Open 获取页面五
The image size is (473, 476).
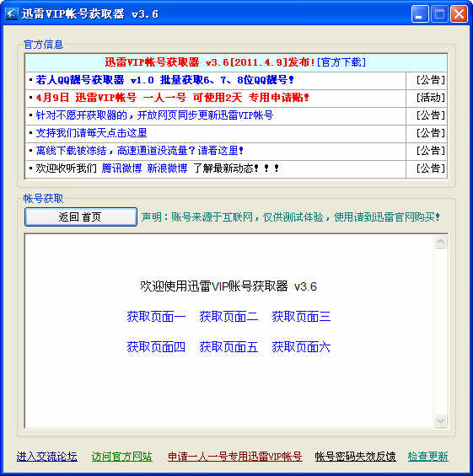[x=228, y=347]
